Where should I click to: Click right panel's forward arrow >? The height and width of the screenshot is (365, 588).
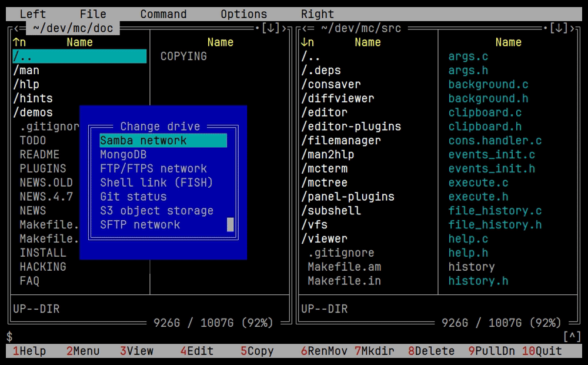572,28
